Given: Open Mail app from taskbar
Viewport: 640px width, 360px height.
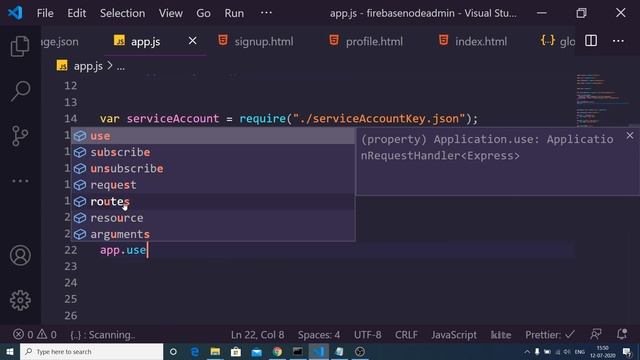Looking at the screenshot, I should [x=256, y=351].
